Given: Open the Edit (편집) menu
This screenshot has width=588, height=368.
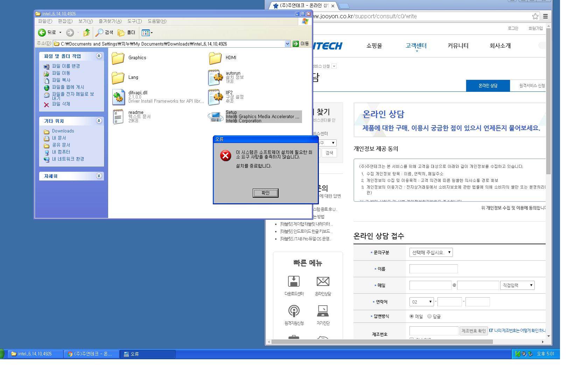Looking at the screenshot, I should click(x=65, y=21).
